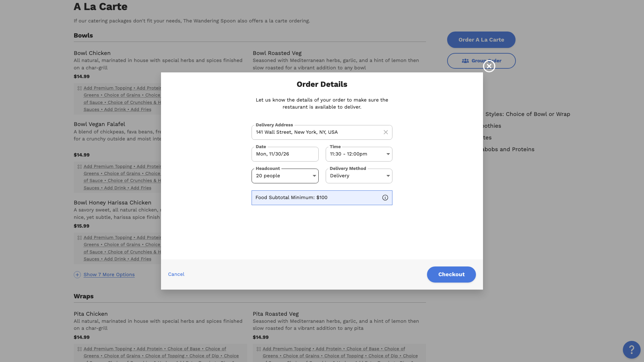Open food subtotal minimum info icon
This screenshot has width=644, height=362.
click(x=385, y=198)
